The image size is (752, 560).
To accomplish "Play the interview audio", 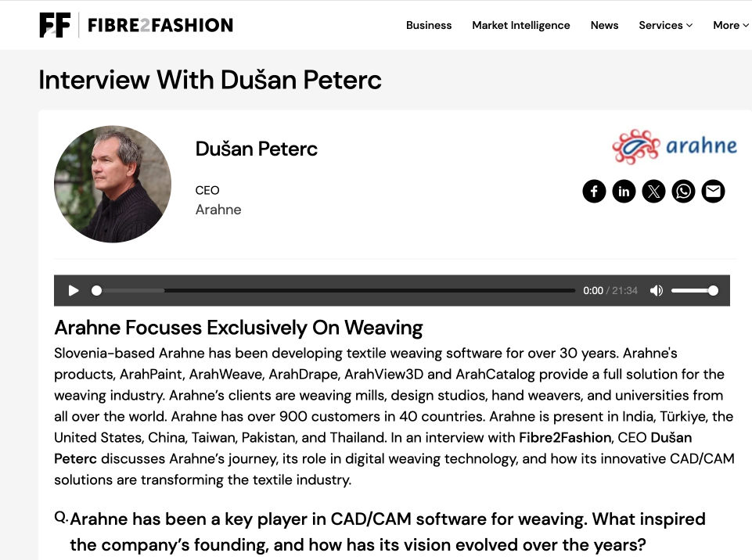I will coord(74,290).
